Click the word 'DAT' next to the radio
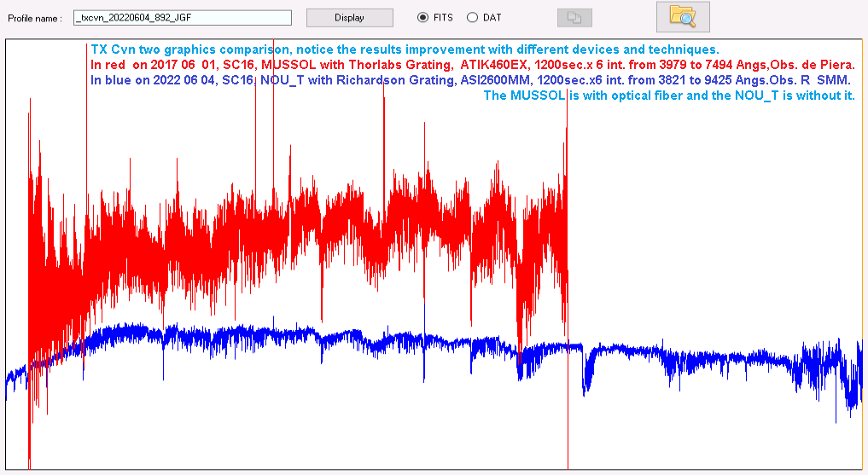The width and height of the screenshot is (868, 475). tap(492, 18)
